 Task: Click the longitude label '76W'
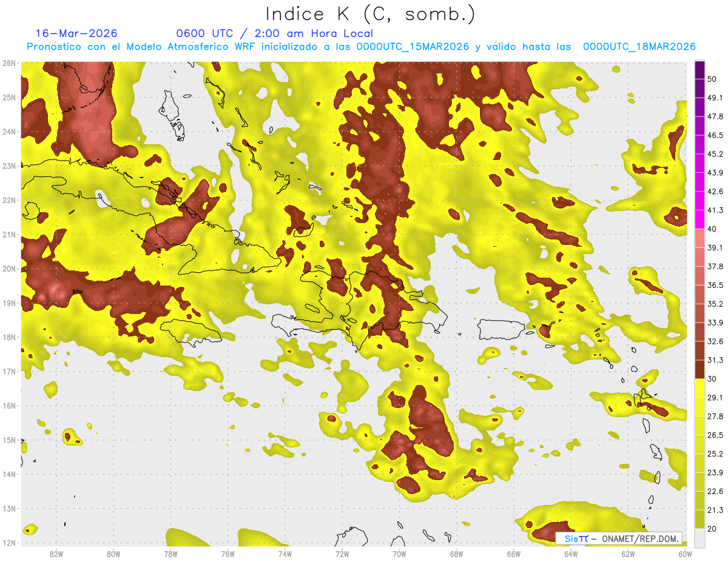tap(227, 554)
